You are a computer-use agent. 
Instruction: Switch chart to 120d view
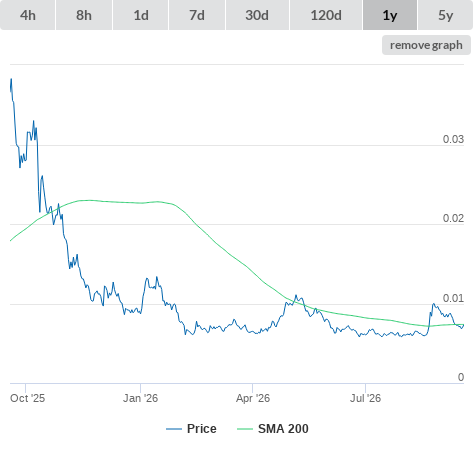click(326, 15)
